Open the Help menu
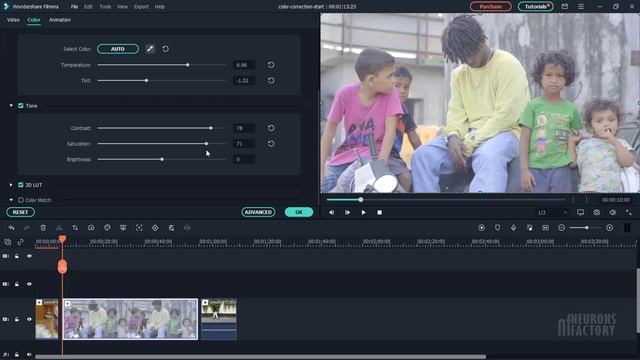Image resolution: width=640 pixels, height=360 pixels. (x=160, y=7)
